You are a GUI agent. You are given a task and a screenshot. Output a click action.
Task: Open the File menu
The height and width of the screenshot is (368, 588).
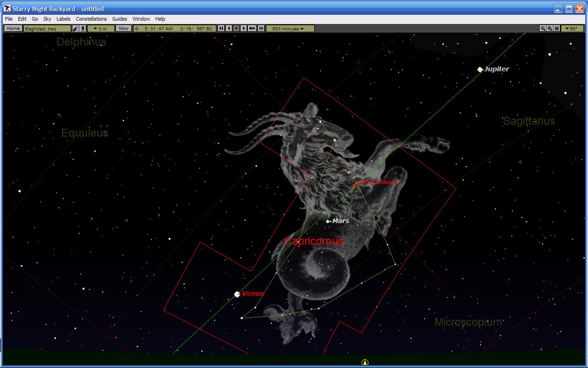pyautogui.click(x=9, y=19)
